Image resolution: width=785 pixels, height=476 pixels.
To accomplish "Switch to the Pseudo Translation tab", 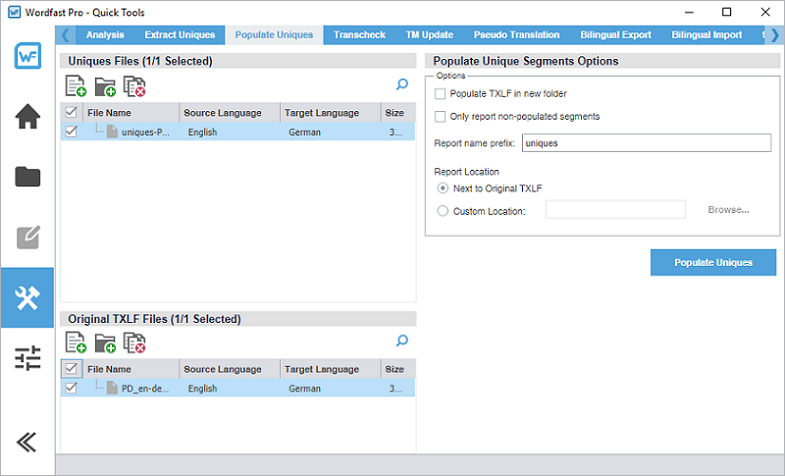I will (x=515, y=35).
